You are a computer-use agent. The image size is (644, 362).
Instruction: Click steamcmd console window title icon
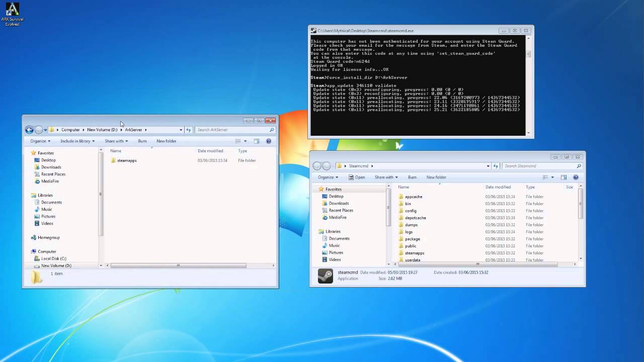[x=313, y=31]
